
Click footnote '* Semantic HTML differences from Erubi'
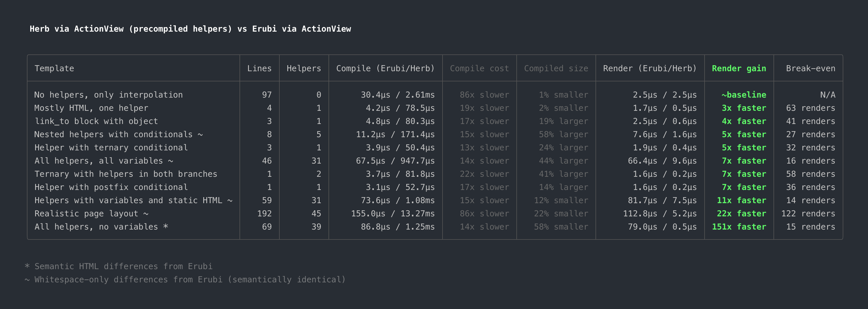tap(119, 266)
